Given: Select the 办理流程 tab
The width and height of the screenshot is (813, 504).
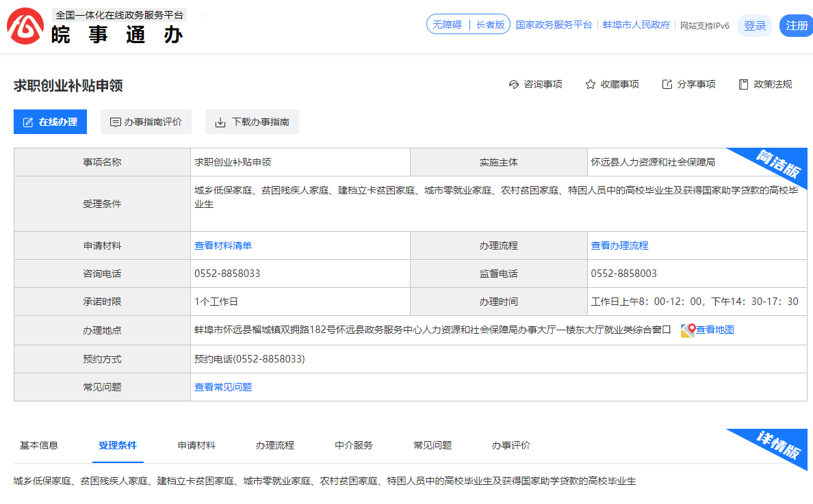Looking at the screenshot, I should [x=275, y=445].
